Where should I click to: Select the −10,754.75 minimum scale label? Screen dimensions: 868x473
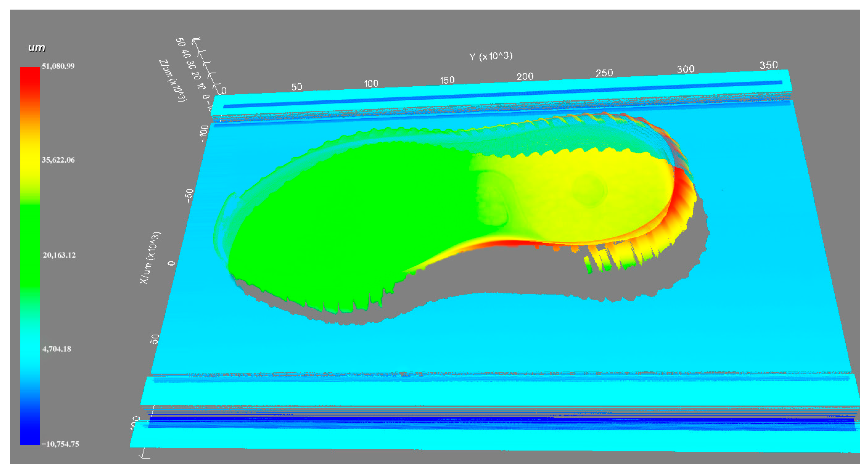60,444
